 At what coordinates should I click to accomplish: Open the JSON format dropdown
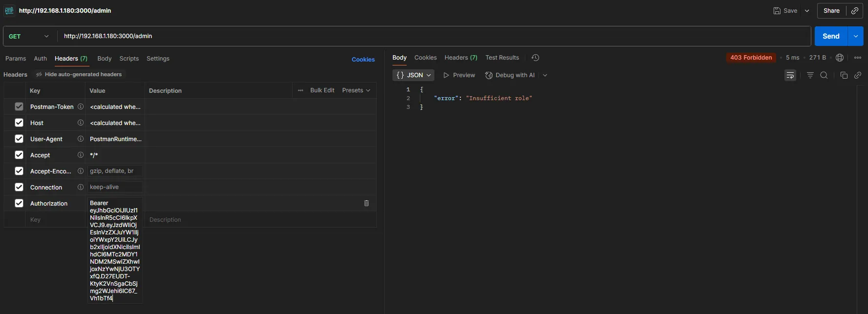click(413, 75)
